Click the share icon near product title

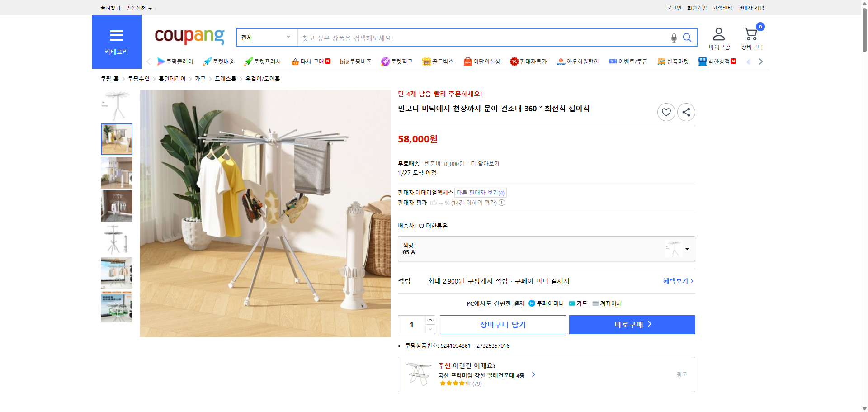(686, 112)
